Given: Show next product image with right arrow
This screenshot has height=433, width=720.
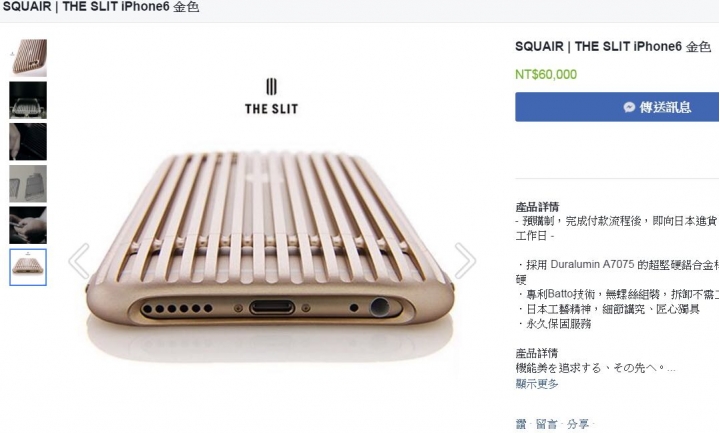Looking at the screenshot, I should point(465,261).
